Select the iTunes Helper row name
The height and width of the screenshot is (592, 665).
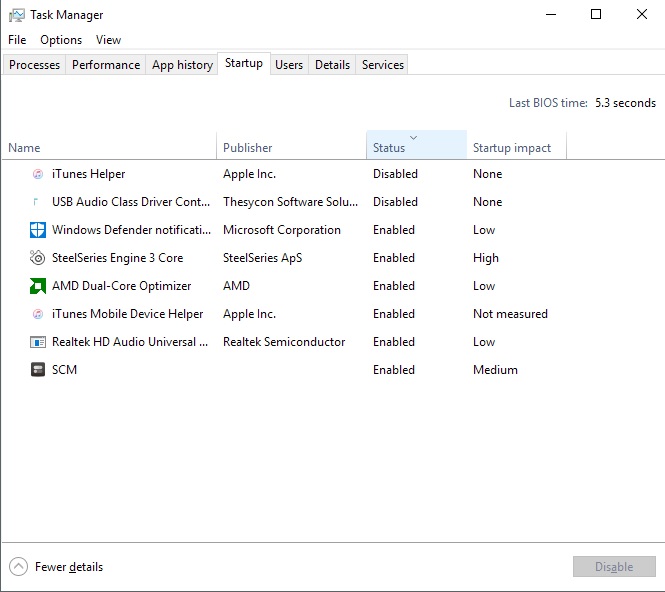click(89, 174)
